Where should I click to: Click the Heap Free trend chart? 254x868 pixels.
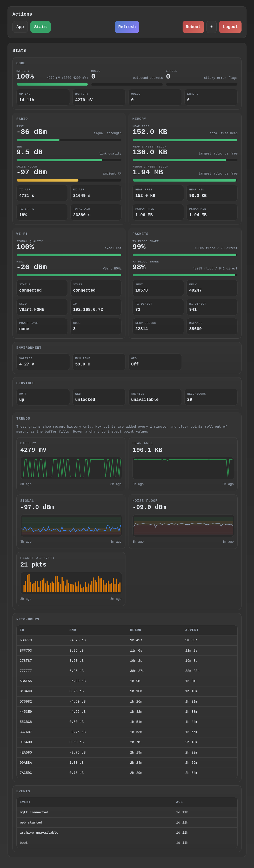click(183, 468)
